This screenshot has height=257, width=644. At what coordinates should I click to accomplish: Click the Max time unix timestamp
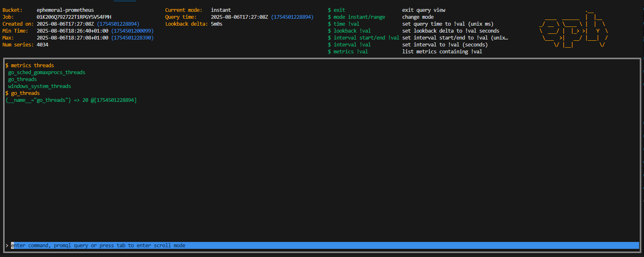(x=133, y=38)
